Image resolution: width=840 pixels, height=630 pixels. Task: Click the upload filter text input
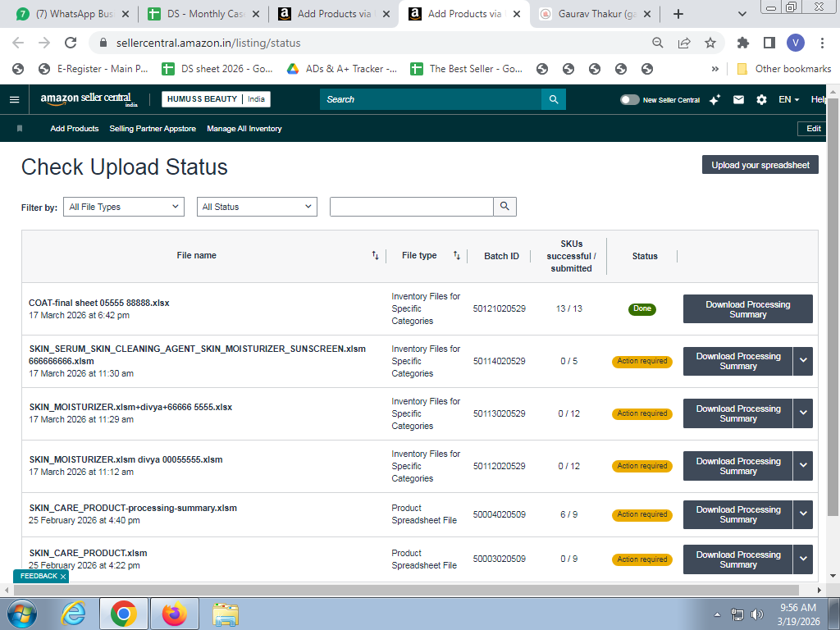412,207
